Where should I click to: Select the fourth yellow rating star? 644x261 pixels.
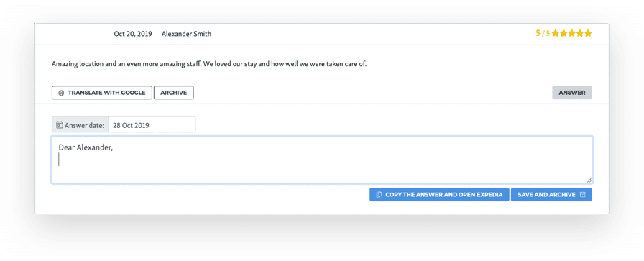coord(580,33)
